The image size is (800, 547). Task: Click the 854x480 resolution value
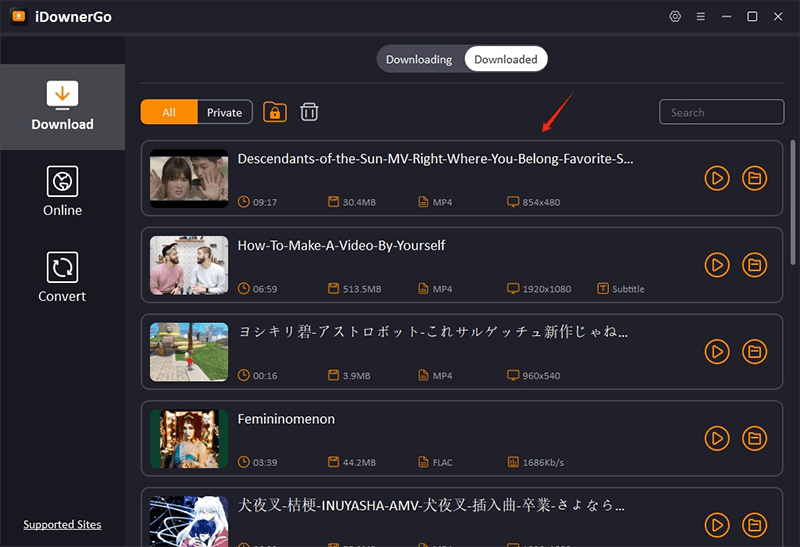(x=541, y=202)
